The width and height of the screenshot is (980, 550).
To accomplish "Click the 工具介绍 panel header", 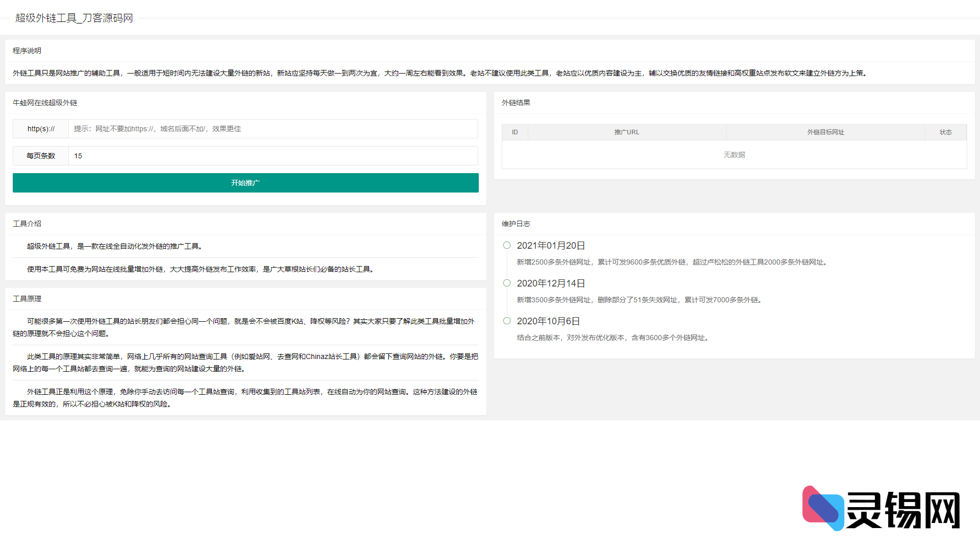I will (27, 224).
